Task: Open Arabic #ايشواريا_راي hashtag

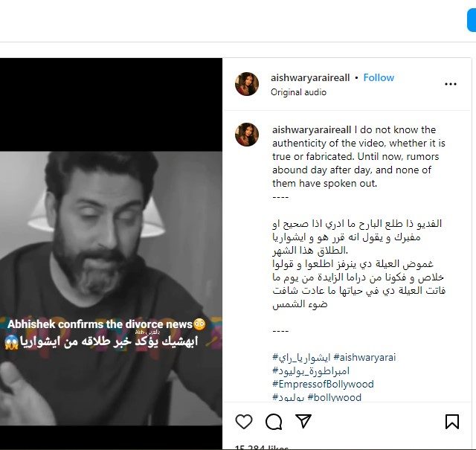Action: point(301,357)
